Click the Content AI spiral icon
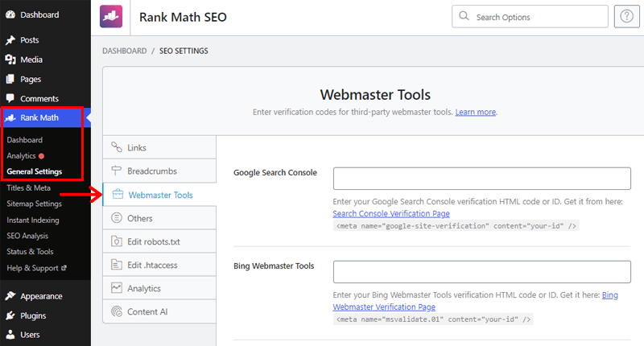 [117, 311]
